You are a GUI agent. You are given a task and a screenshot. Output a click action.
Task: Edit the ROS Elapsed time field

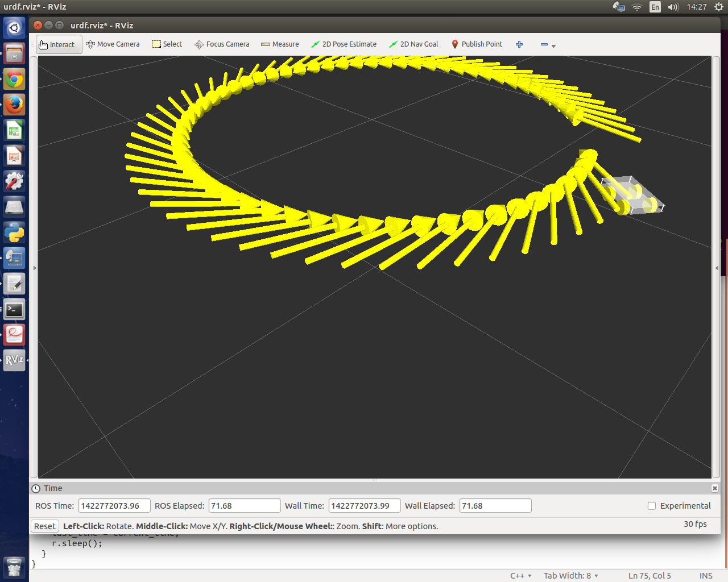point(245,505)
